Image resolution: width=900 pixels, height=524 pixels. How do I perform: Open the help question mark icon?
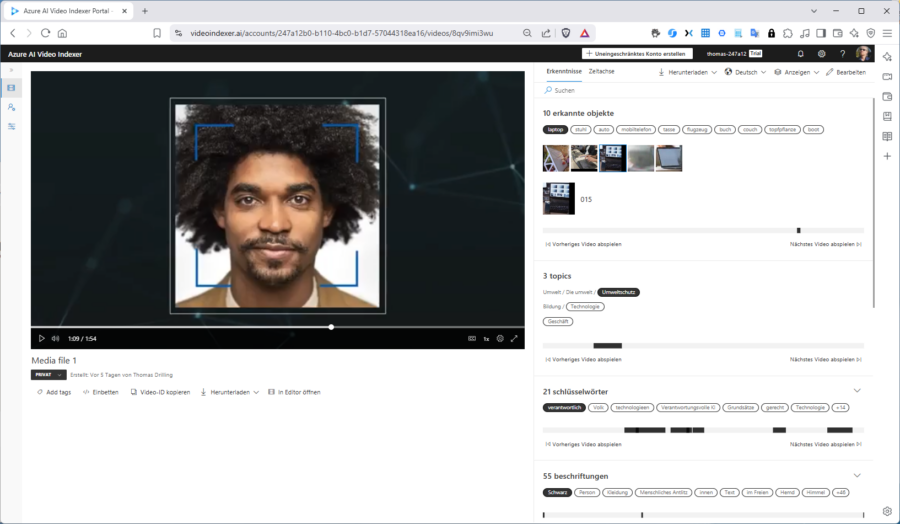842,54
